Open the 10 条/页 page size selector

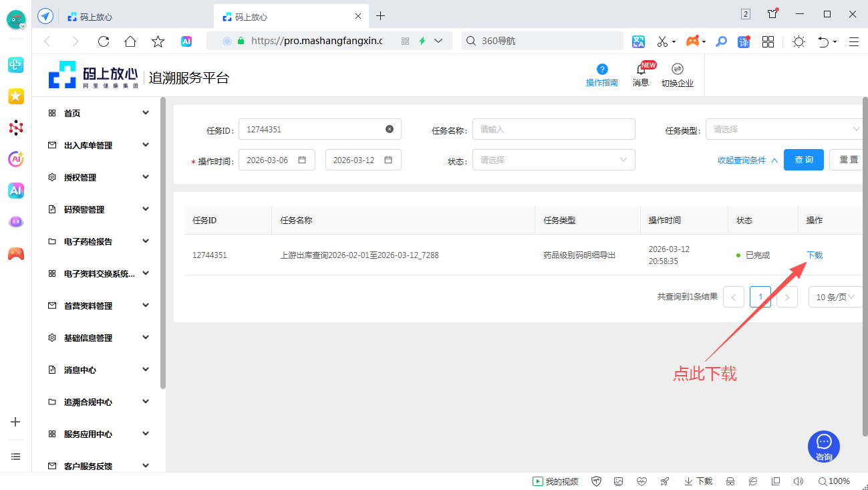click(x=835, y=297)
